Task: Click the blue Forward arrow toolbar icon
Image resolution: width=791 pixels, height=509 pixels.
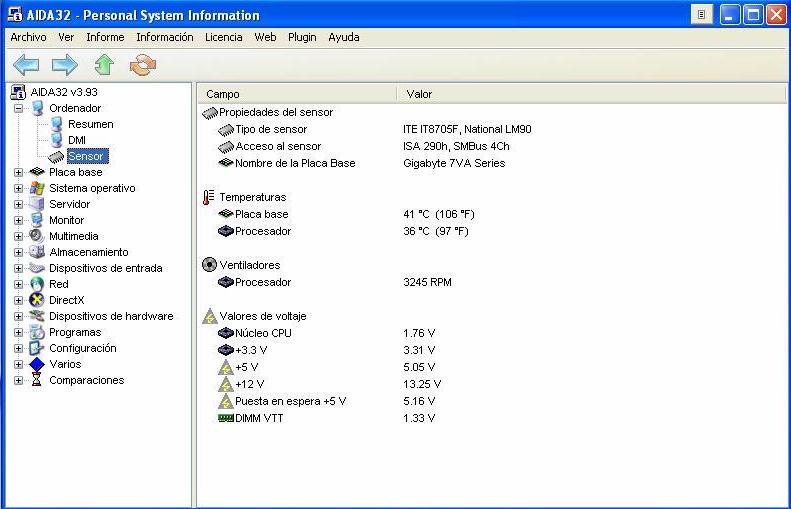Action: coord(65,65)
